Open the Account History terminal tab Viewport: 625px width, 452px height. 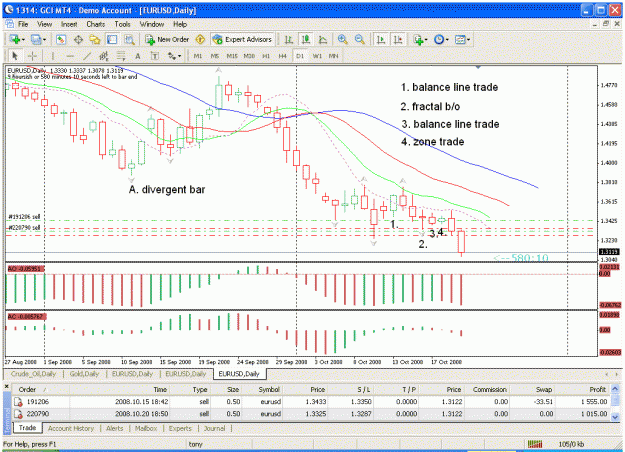click(x=71, y=428)
